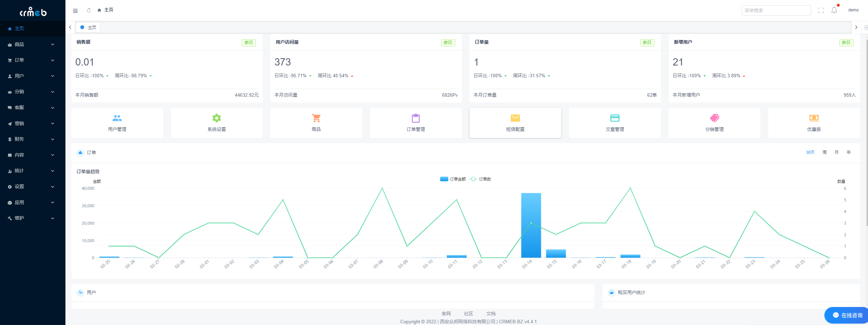
Task: Click the 959人 new users value
Action: [x=850, y=95]
